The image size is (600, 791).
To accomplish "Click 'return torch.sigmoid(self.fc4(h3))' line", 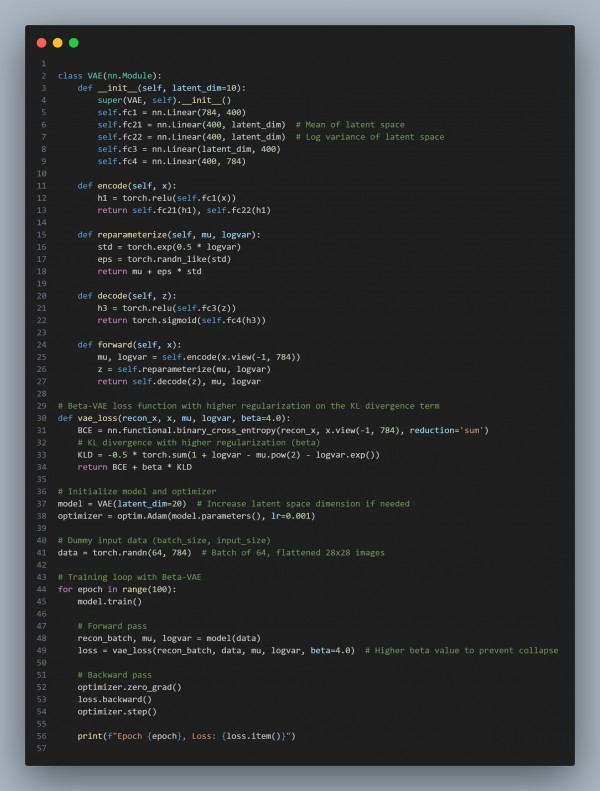I will (x=182, y=320).
